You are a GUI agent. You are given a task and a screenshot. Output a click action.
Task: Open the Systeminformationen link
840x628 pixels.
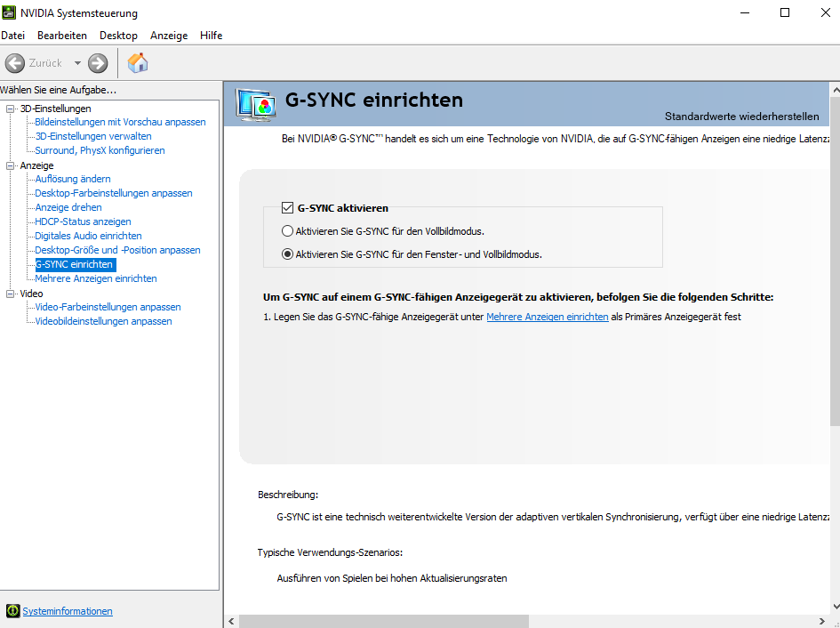[68, 611]
